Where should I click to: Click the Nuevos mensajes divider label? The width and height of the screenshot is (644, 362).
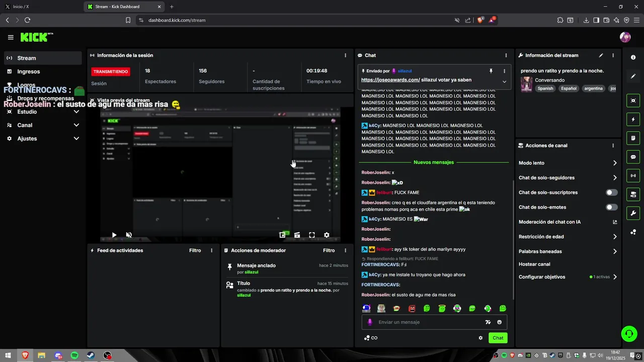pyautogui.click(x=434, y=162)
